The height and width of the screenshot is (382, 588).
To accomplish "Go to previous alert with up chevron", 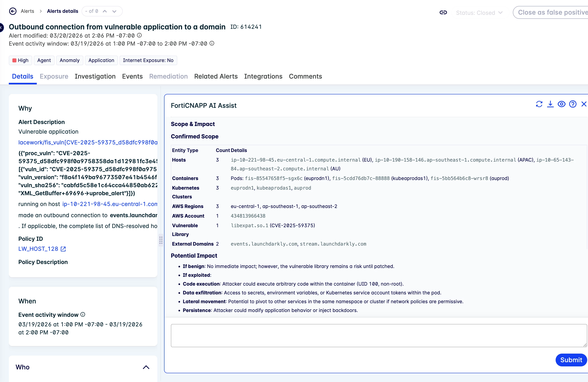I will [105, 11].
